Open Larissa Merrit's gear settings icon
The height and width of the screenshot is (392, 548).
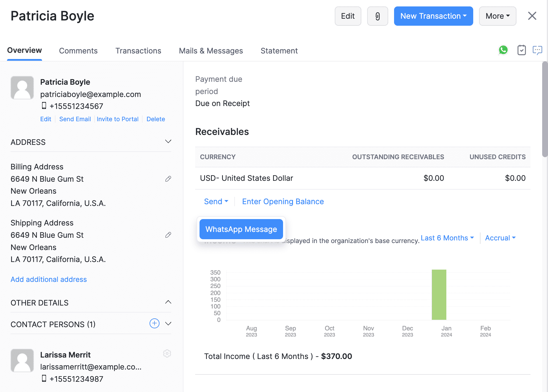pos(167,353)
